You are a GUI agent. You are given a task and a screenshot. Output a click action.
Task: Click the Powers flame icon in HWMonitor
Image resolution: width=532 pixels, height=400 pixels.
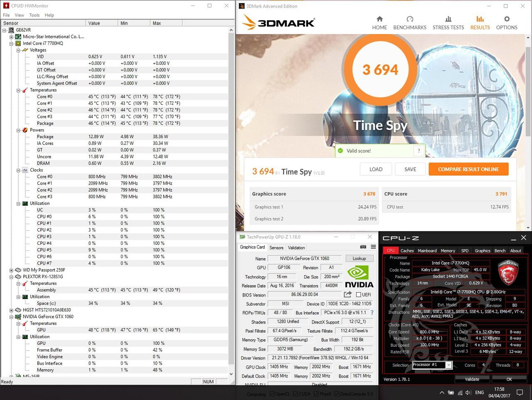point(25,130)
